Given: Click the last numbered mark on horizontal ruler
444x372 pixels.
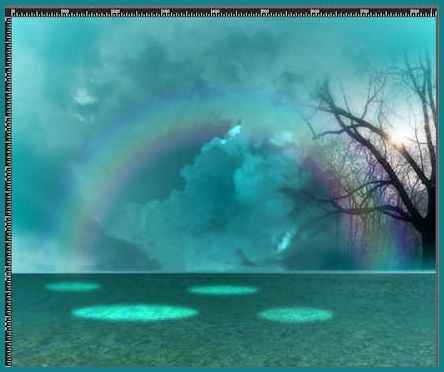Looking at the screenshot, I should pyautogui.click(x=414, y=11).
